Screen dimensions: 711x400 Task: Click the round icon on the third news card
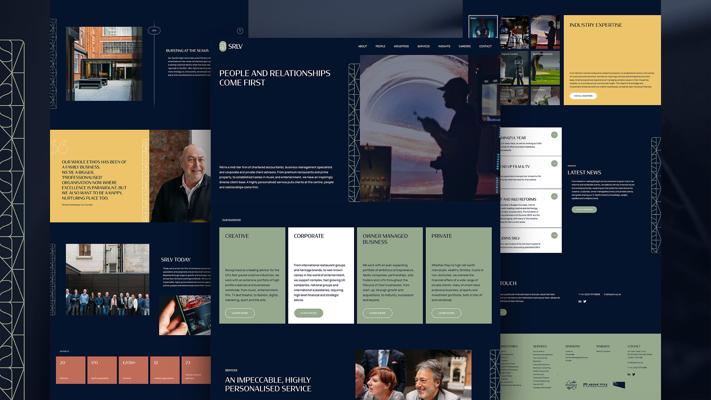(x=554, y=198)
